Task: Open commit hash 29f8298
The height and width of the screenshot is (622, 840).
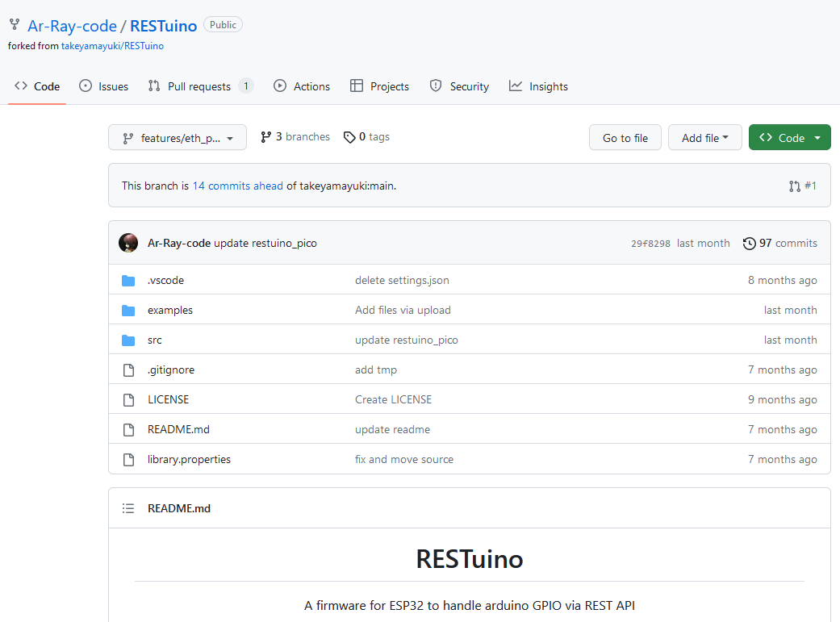Action: (x=650, y=243)
